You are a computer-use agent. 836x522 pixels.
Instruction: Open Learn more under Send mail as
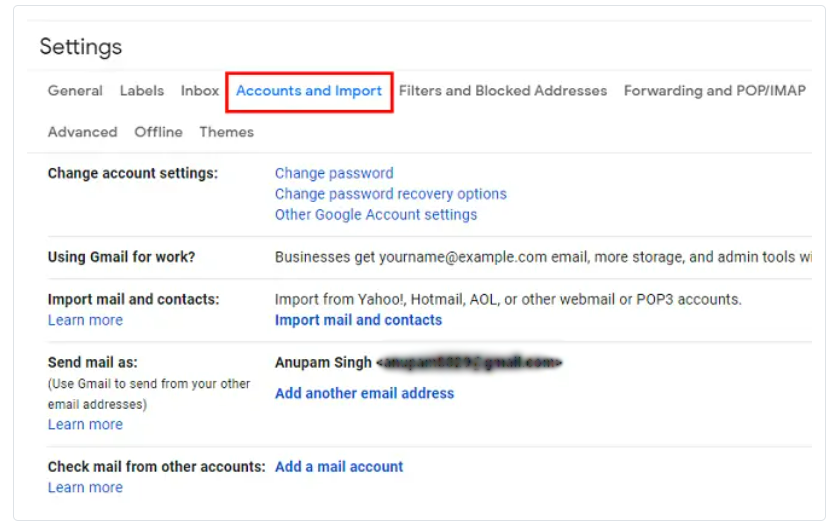pyautogui.click(x=85, y=424)
